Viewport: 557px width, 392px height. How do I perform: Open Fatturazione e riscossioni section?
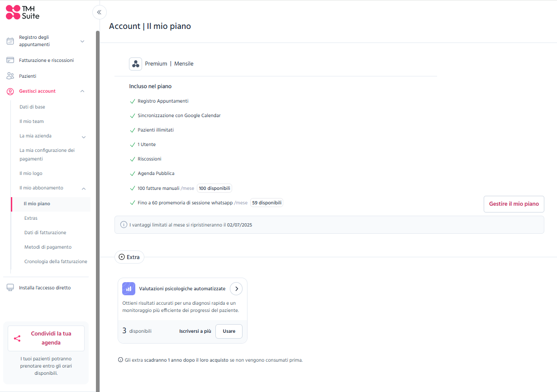[46, 60]
